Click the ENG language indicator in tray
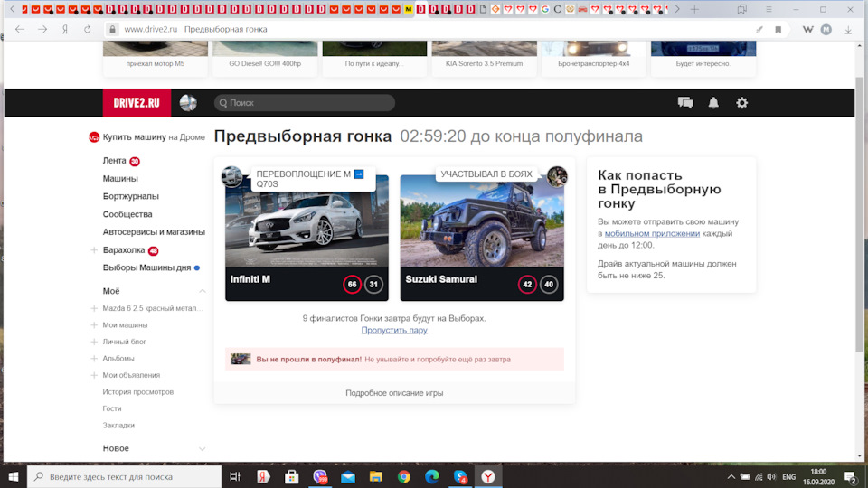 point(788,476)
